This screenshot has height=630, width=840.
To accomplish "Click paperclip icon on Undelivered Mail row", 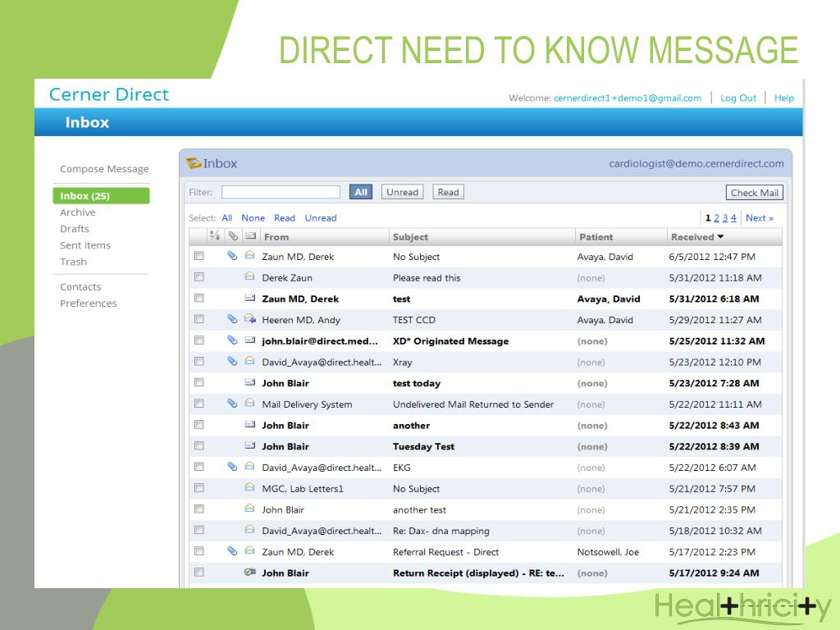I will (232, 403).
